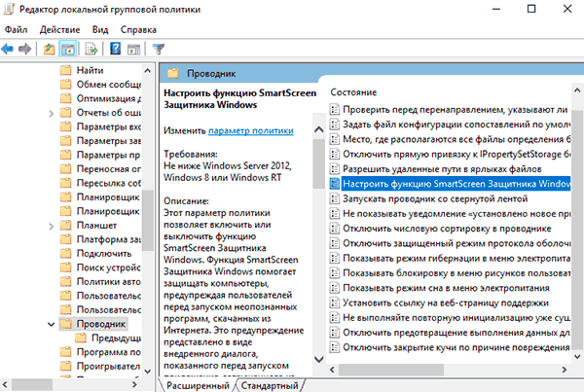
Task: Select policy Отключить закрытие кучи по причине
Action: 450,347
